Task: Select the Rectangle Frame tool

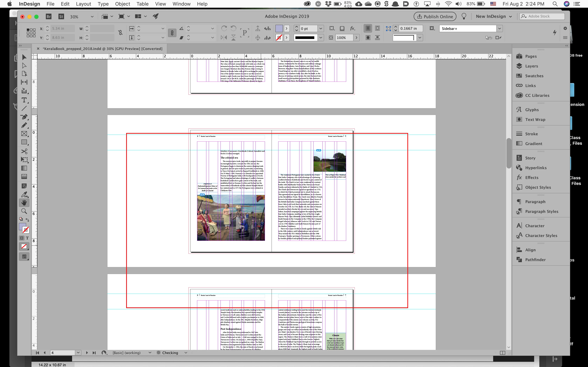Action: coord(24,134)
